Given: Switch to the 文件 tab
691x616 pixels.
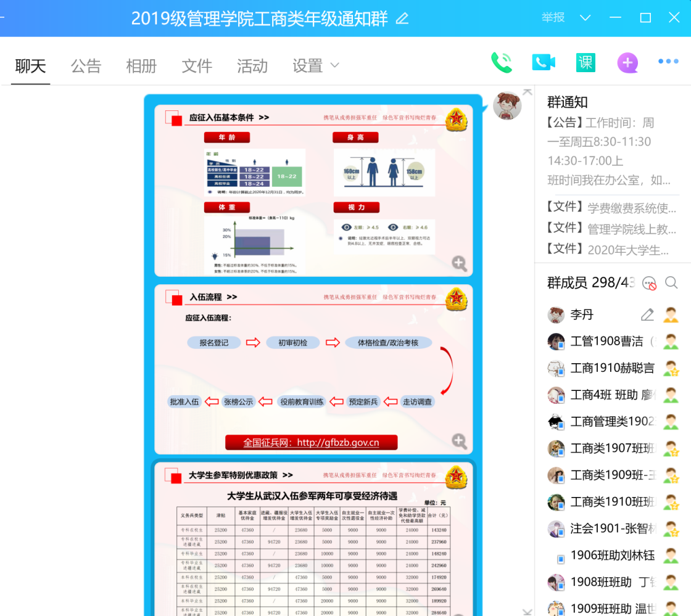Looking at the screenshot, I should click(x=197, y=66).
